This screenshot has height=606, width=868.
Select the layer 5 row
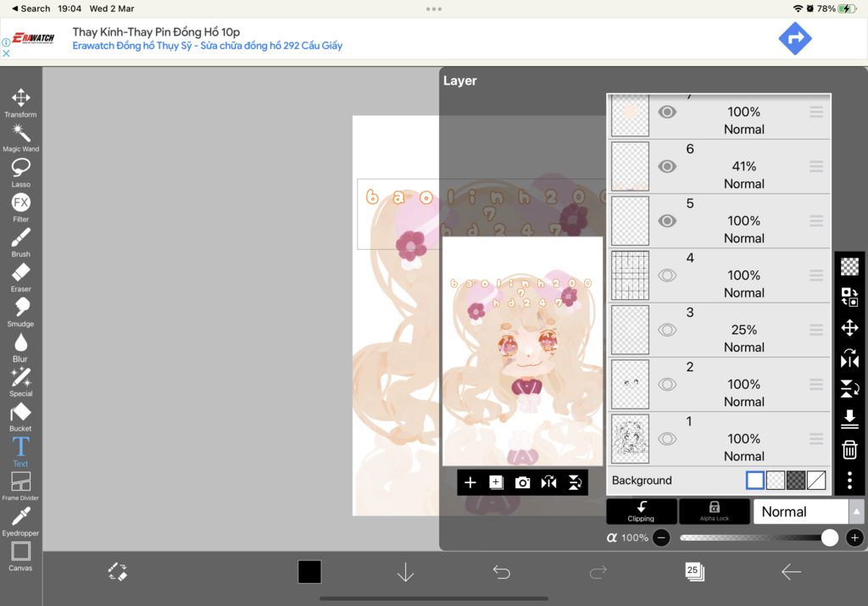pyautogui.click(x=719, y=221)
